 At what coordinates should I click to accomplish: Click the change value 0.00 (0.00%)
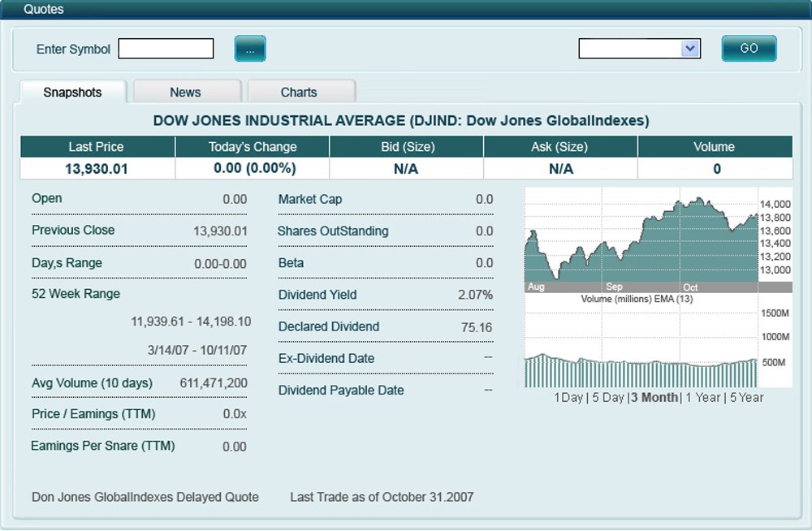pos(255,168)
